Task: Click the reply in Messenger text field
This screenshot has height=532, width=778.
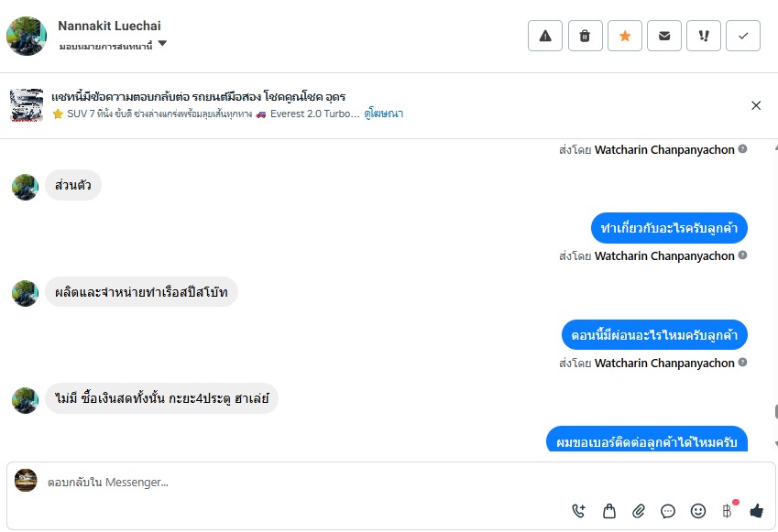Action: point(275,482)
